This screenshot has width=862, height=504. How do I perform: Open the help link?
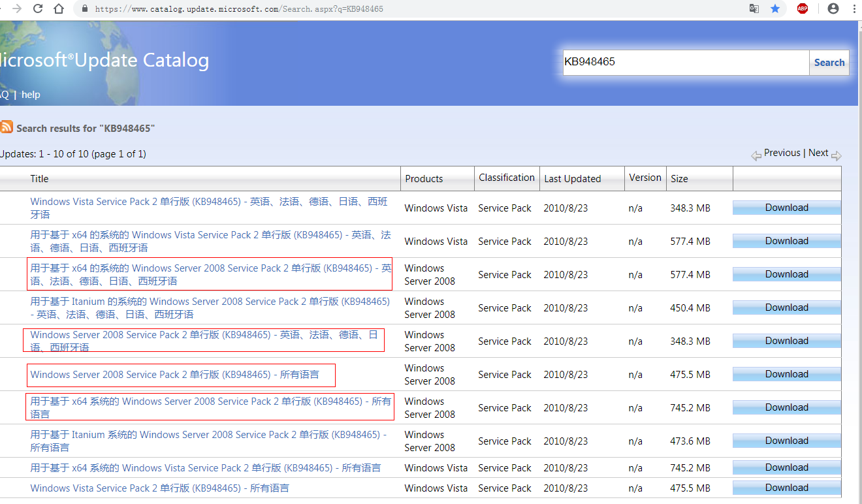pyautogui.click(x=31, y=95)
